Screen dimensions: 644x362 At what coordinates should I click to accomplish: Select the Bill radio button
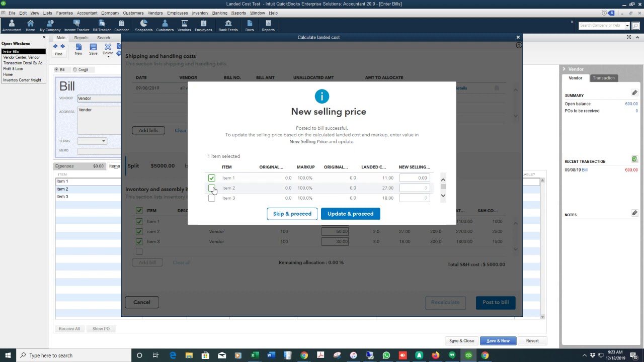pos(56,69)
